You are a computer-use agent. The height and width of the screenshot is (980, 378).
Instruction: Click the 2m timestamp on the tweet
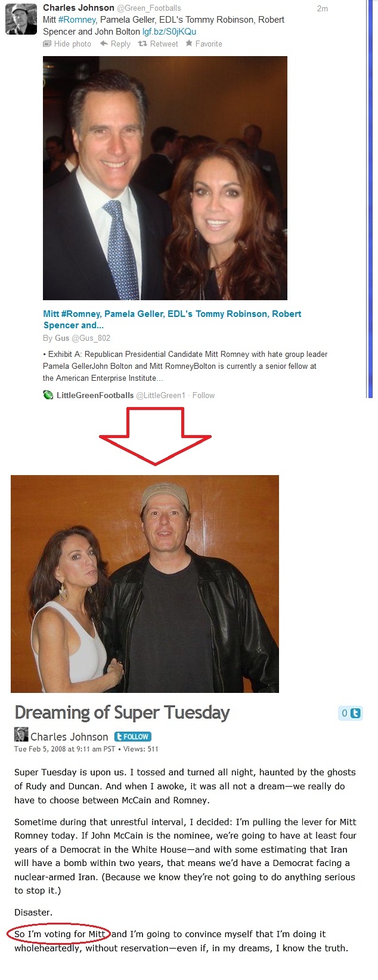(x=323, y=8)
